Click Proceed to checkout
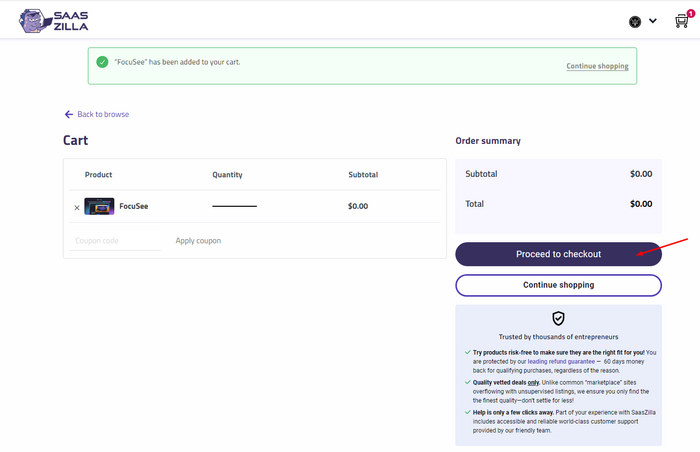Viewport: 700px width, 452px height. point(558,254)
